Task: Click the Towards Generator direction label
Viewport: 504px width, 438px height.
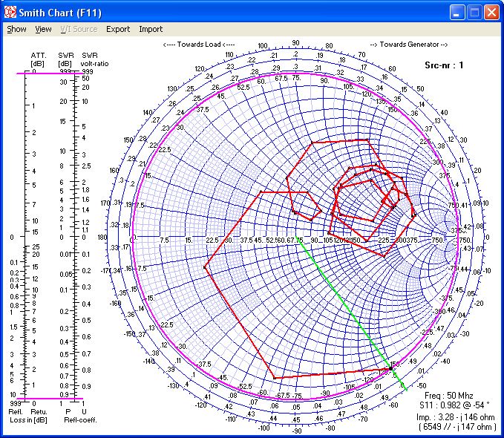Action: pos(408,45)
